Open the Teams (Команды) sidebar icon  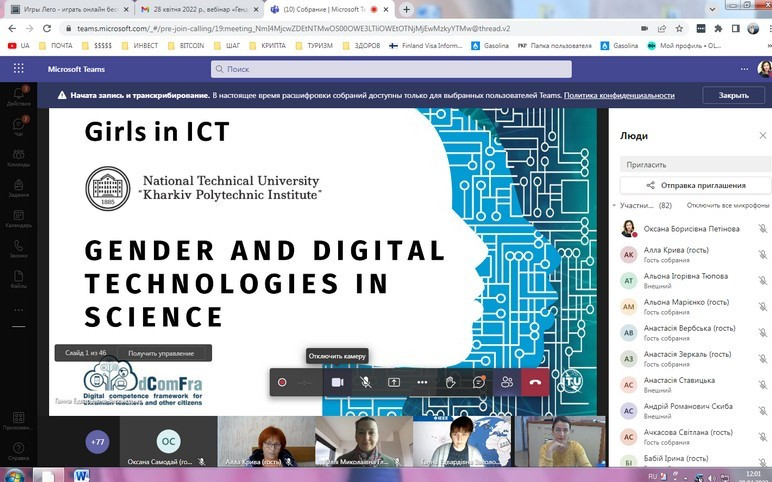[x=18, y=158]
